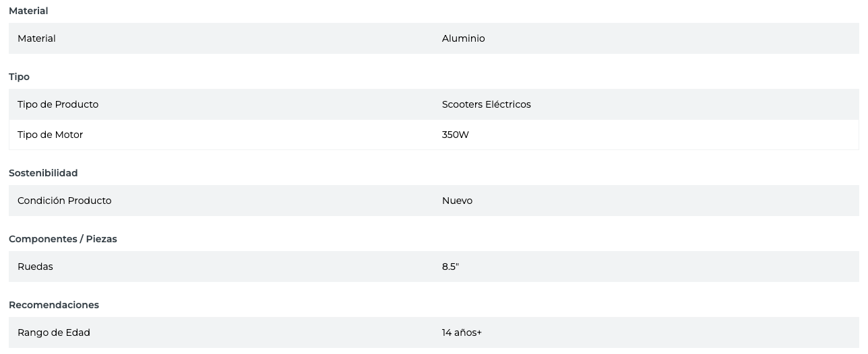
Task: Click the Componentes / Piezas heading
Action: coord(63,239)
